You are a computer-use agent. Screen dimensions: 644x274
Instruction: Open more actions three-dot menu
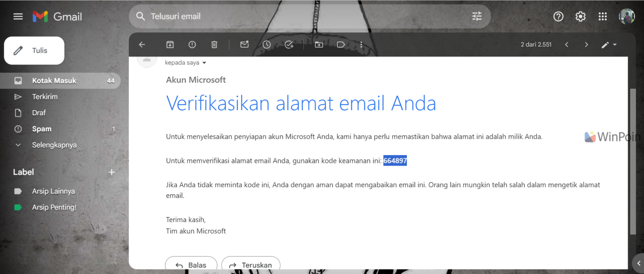click(361, 44)
